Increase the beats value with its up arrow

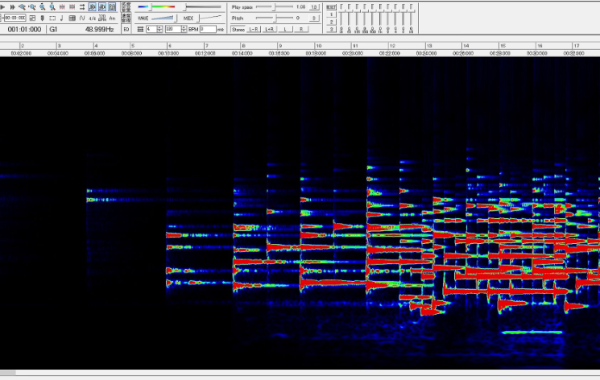(x=160, y=27)
